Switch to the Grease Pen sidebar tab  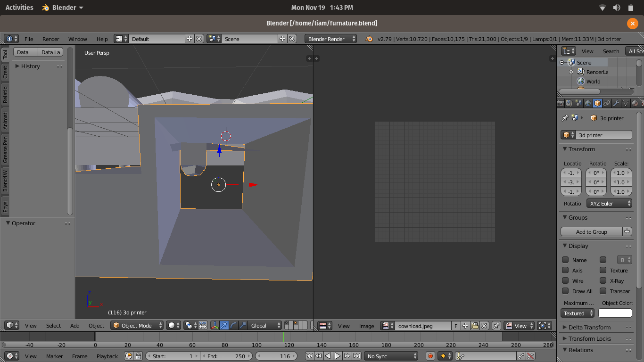tap(5, 149)
